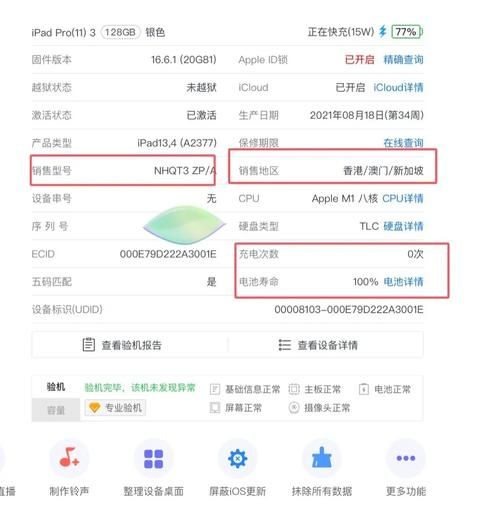Open Apple ID lock precise query (精确查询)
This screenshot has height=530, width=500.
coord(403,60)
